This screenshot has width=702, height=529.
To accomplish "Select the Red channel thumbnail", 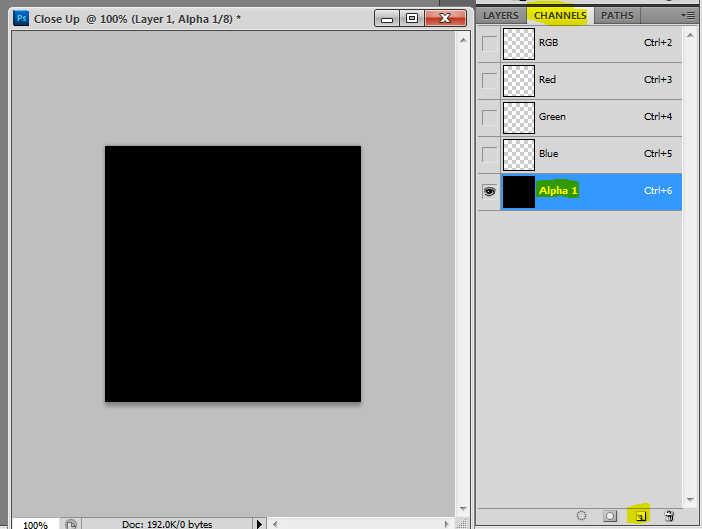I will [519, 81].
